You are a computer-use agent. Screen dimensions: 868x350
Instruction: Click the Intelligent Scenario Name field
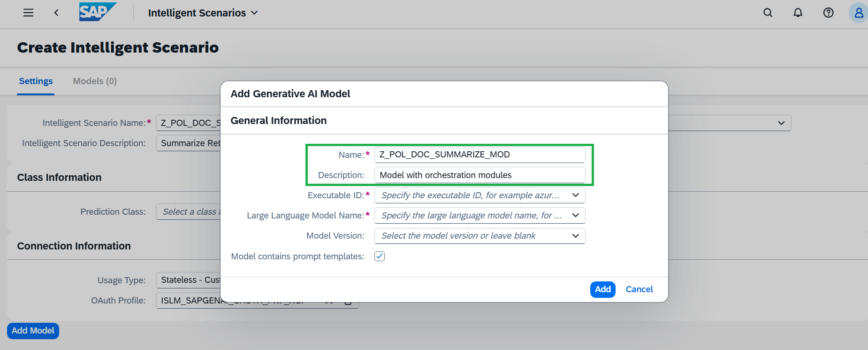tap(189, 123)
